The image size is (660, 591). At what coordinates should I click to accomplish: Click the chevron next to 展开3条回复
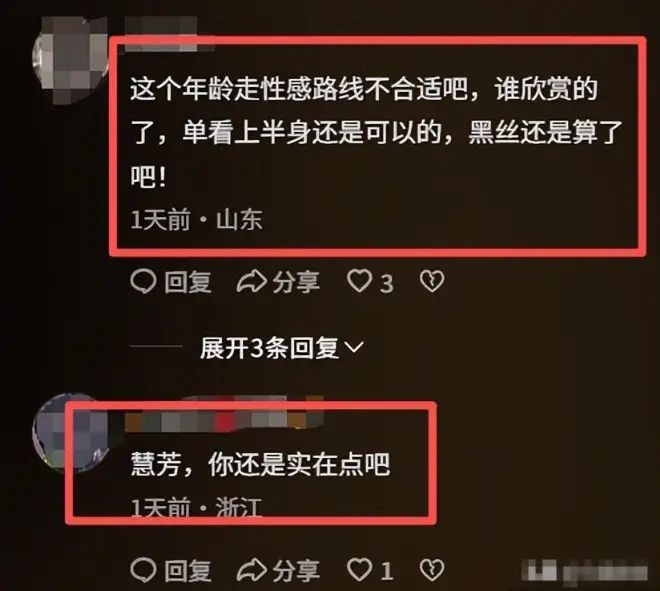354,347
